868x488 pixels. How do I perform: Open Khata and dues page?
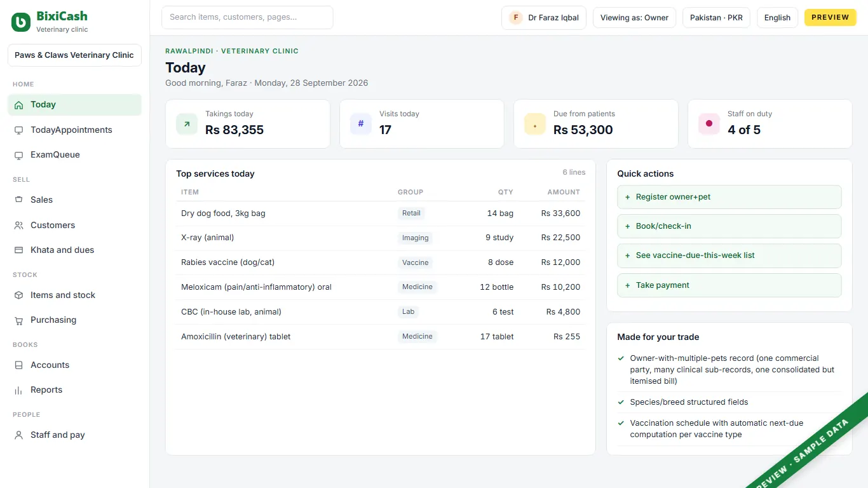pyautogui.click(x=74, y=250)
